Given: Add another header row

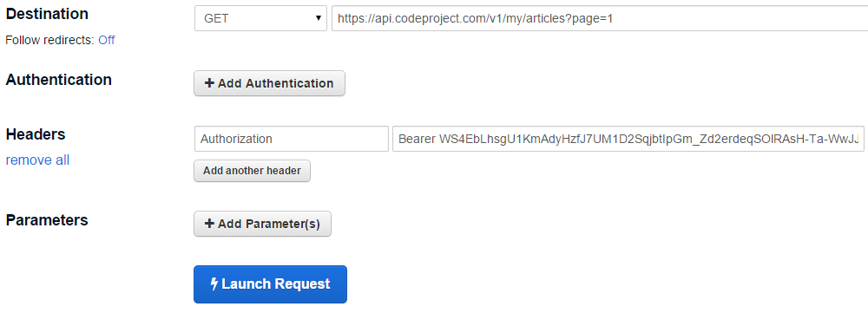Looking at the screenshot, I should point(252,171).
